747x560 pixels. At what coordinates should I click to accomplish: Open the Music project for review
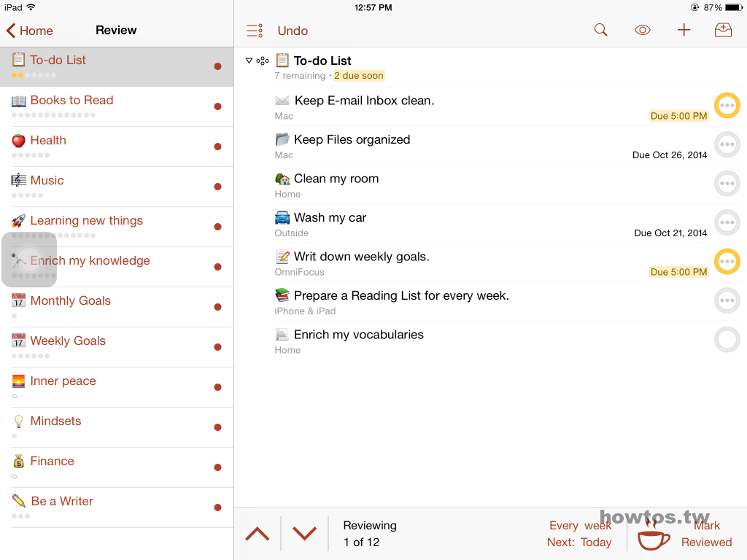point(117,187)
